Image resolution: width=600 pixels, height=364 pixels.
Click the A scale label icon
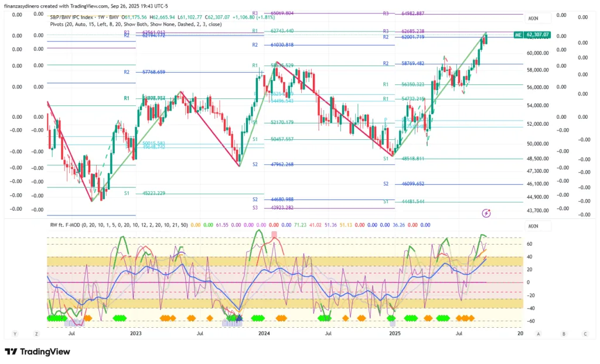[x=538, y=334]
